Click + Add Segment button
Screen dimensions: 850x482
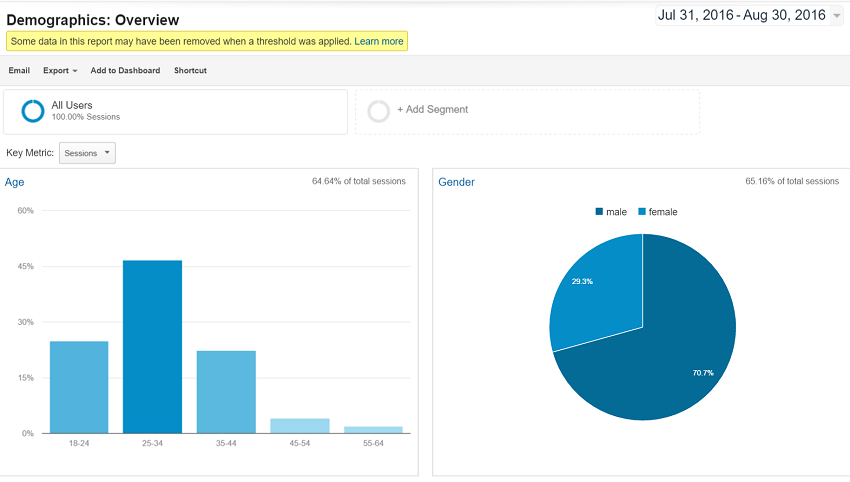pos(432,109)
